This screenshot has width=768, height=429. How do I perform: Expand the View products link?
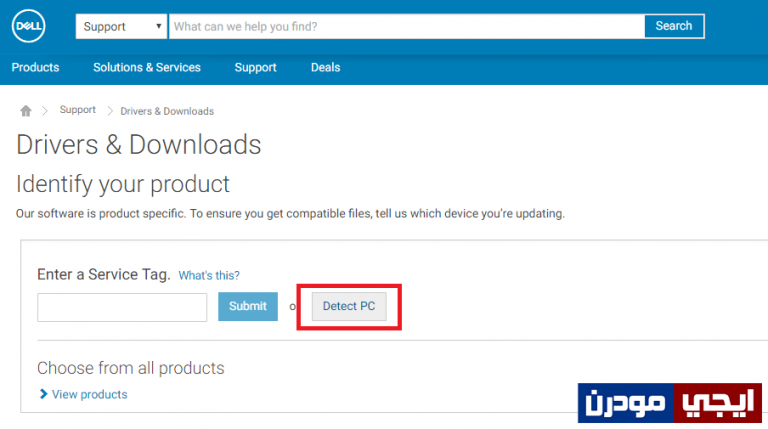coord(90,394)
